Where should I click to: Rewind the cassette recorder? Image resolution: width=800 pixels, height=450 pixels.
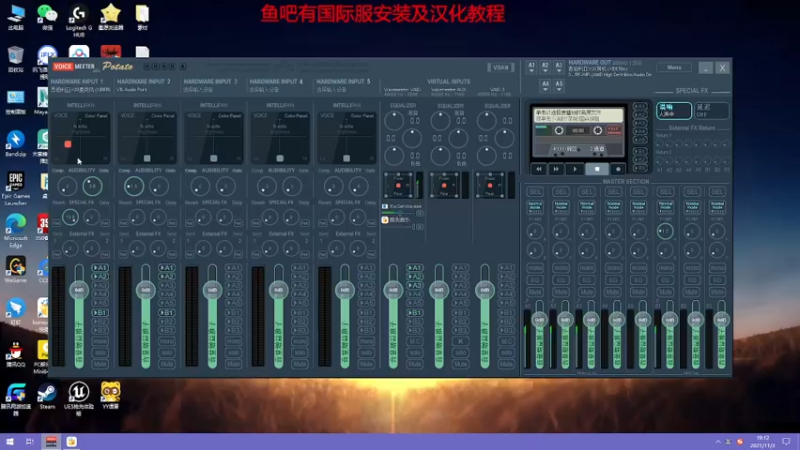pos(539,169)
